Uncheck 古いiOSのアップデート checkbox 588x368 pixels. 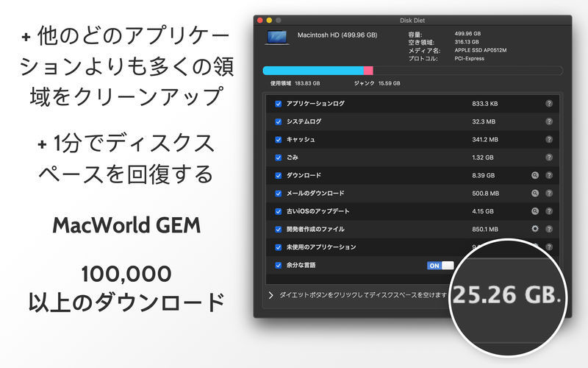[279, 211]
